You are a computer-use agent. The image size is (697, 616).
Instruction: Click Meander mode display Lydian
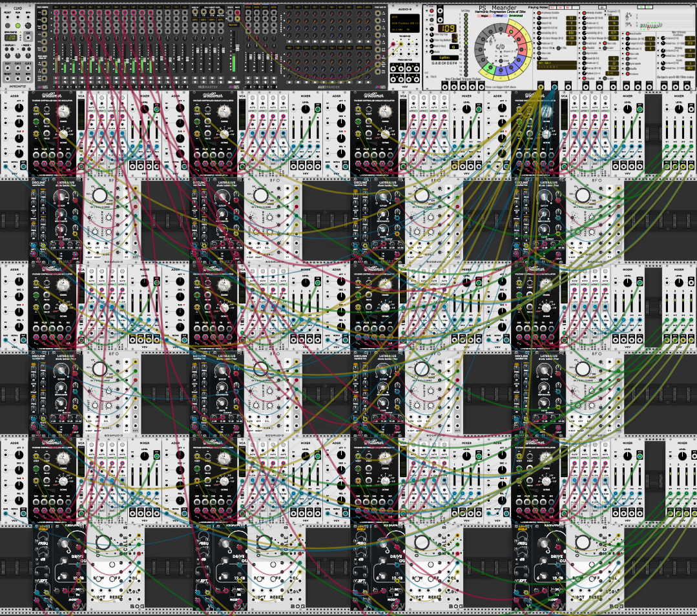coord(444,57)
